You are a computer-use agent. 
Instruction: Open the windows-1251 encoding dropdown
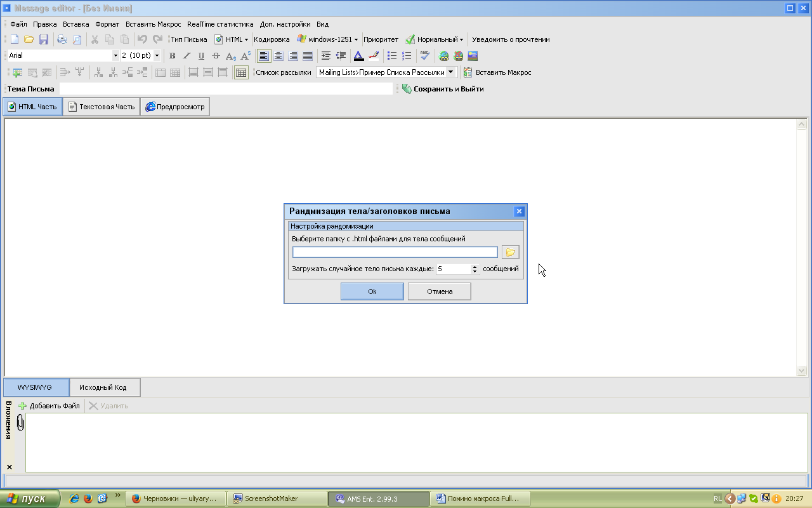327,39
